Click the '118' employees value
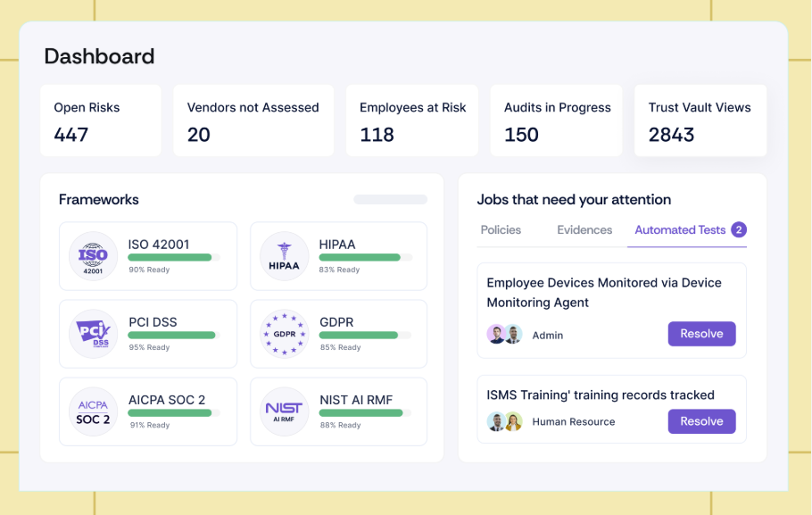The width and height of the screenshot is (812, 515). pos(377,136)
